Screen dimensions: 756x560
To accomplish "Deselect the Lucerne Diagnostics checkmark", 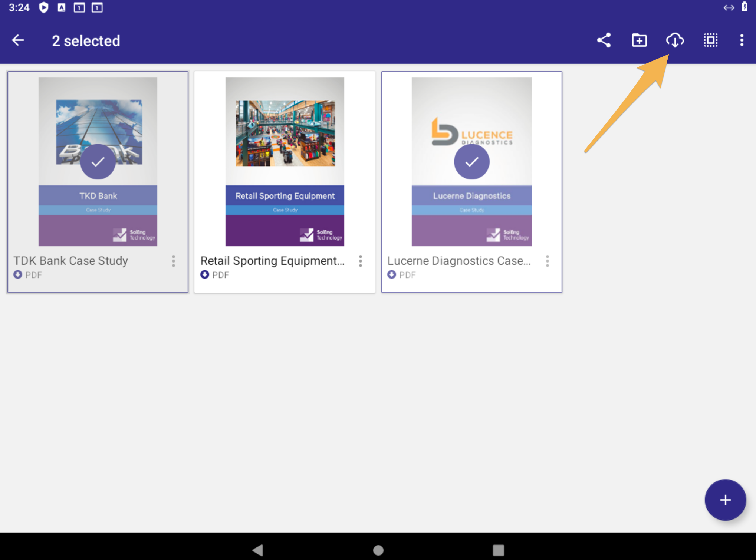I will tap(471, 162).
